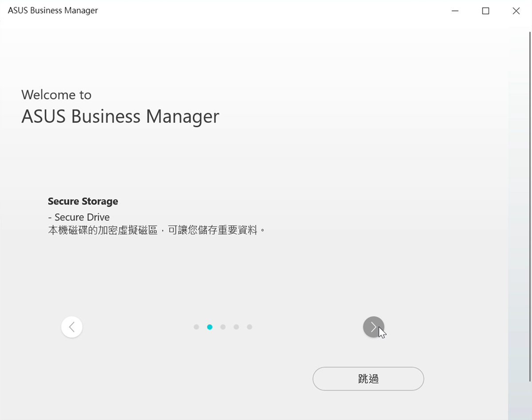Viewport: 532px width, 420px height.
Task: Click the "- Secure Drive" feature line
Action: click(79, 217)
